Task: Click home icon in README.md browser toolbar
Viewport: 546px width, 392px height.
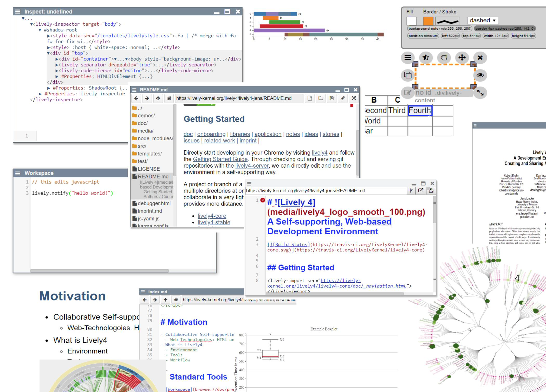Action: point(169,98)
